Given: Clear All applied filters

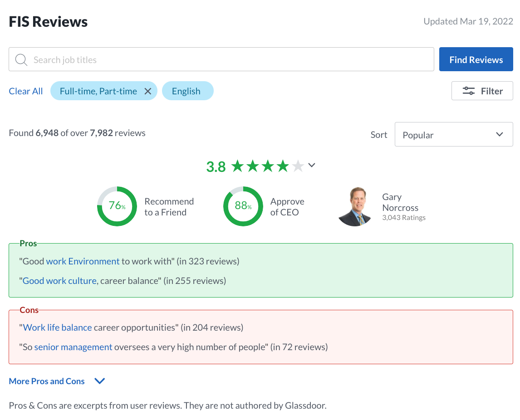Looking at the screenshot, I should [26, 91].
